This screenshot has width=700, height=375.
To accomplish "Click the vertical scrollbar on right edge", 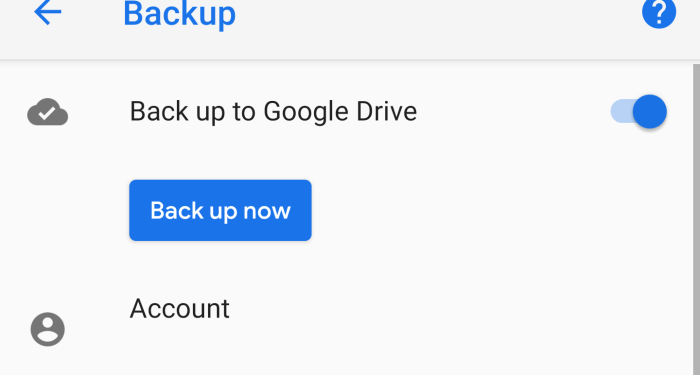I will (696, 219).
